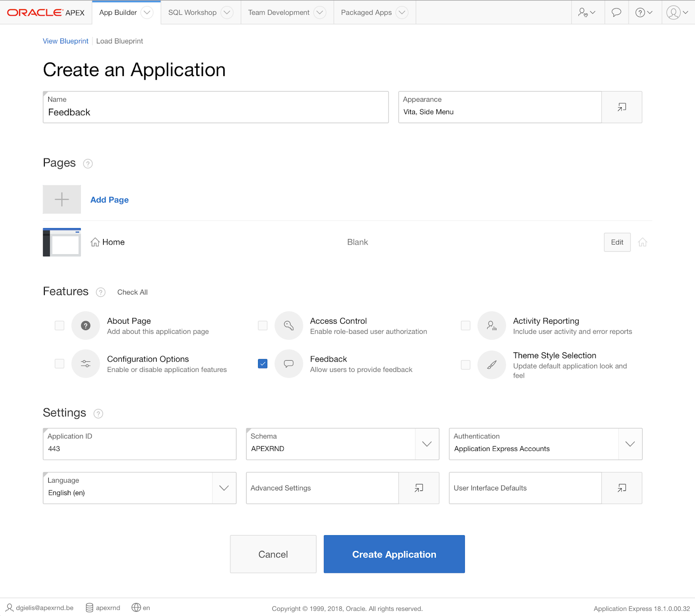This screenshot has width=695, height=616.
Task: Switch to the Team Development tab
Action: click(x=279, y=13)
